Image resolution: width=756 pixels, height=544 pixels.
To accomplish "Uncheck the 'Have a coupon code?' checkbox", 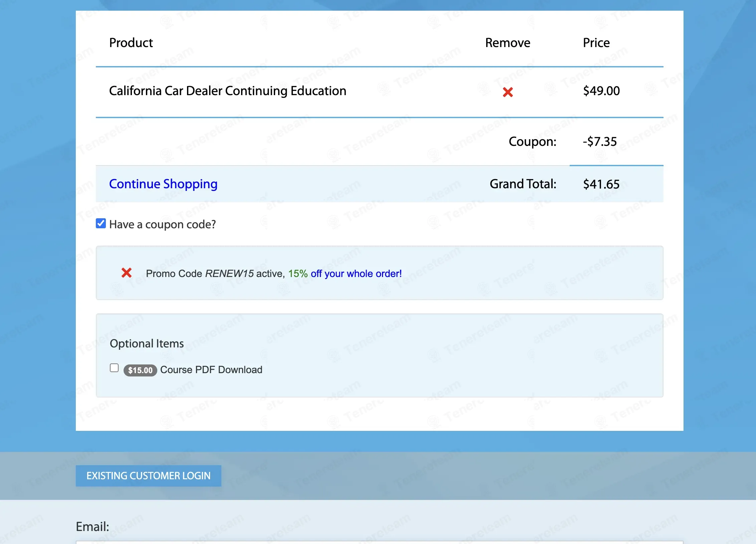I will coord(101,224).
